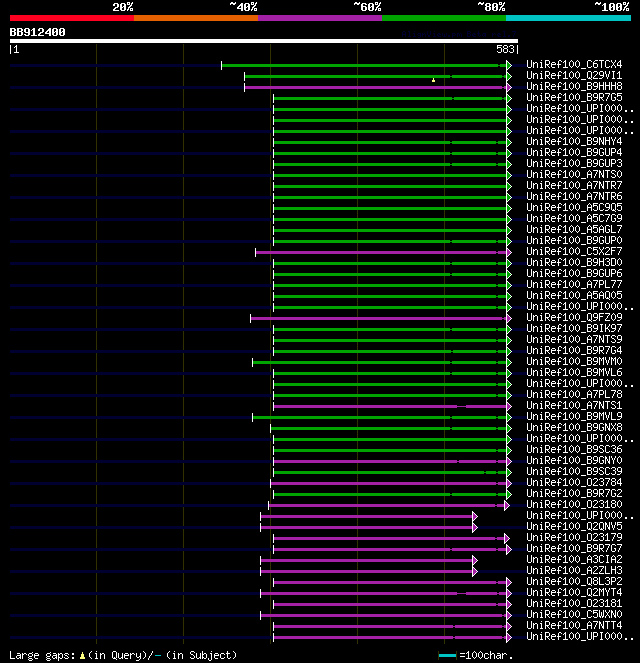Image resolution: width=640 pixels, height=663 pixels.
Task: Click label UniRef100_B9R7G4
Action: click(x=574, y=351)
